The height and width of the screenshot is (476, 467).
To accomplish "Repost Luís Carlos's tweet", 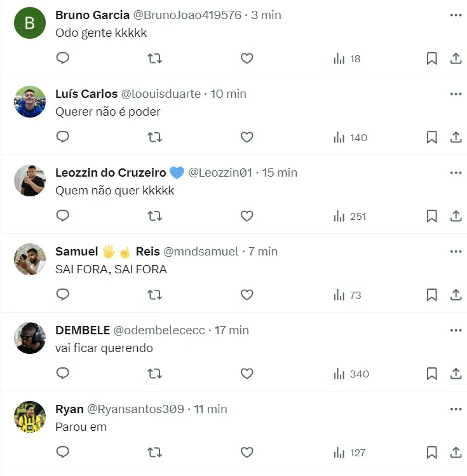I will click(154, 137).
